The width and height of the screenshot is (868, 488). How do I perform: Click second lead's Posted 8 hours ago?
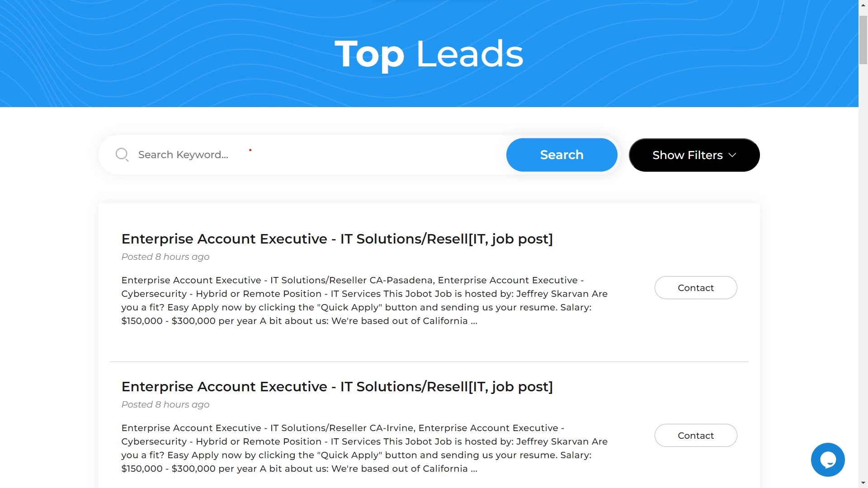(x=165, y=404)
